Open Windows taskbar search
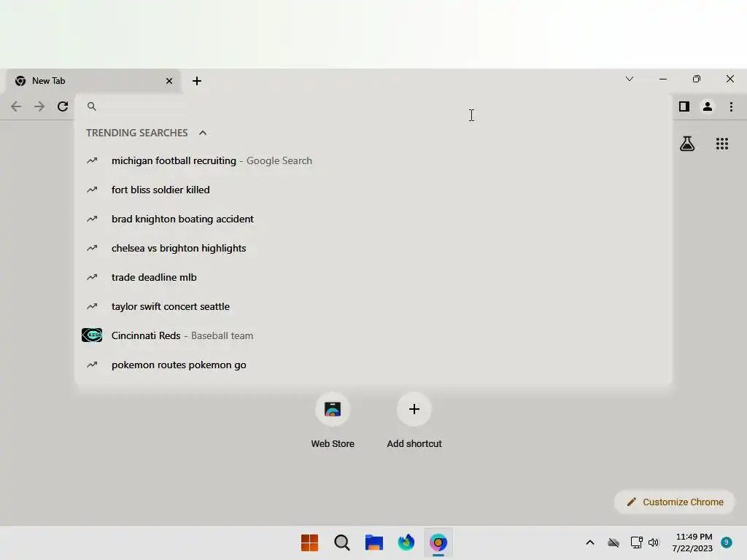This screenshot has width=747, height=560. tap(341, 542)
